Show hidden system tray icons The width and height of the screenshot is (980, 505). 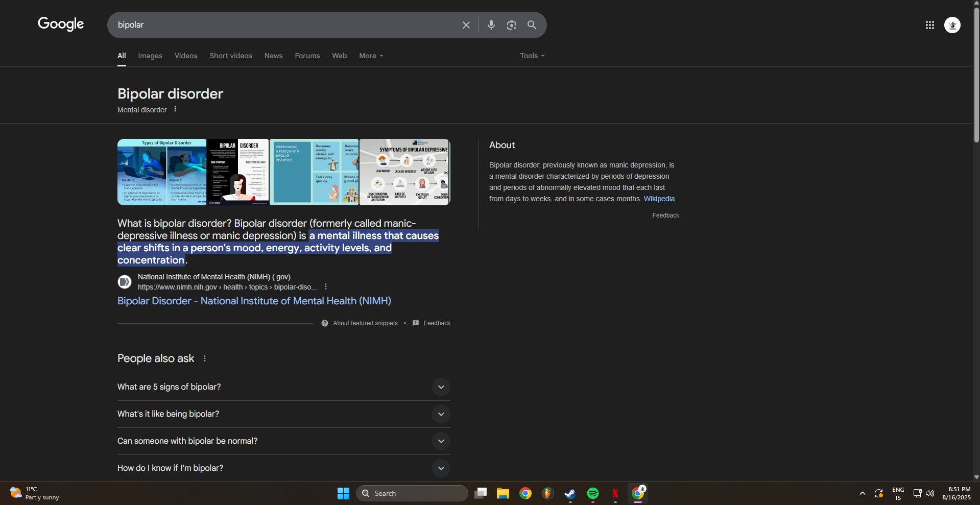coord(862,493)
